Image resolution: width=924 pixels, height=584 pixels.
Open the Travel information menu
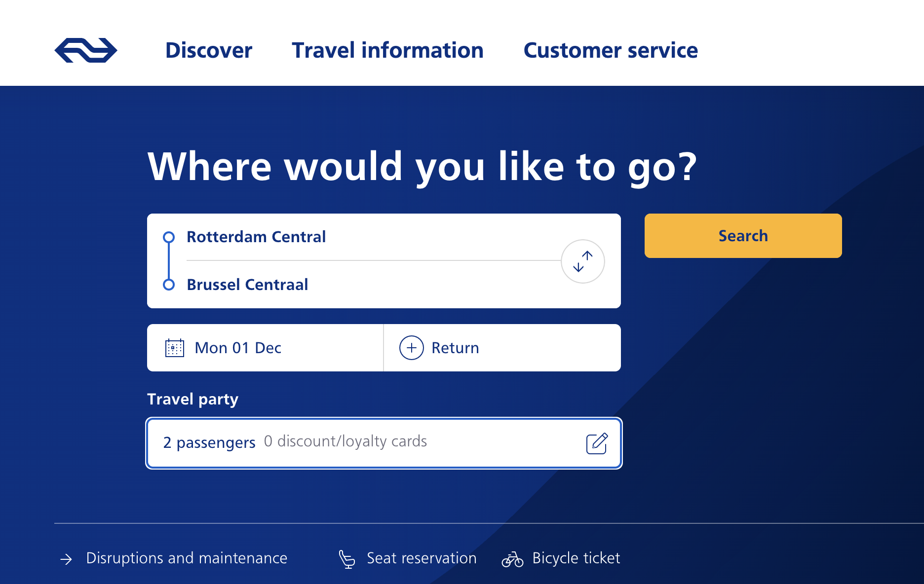[387, 50]
